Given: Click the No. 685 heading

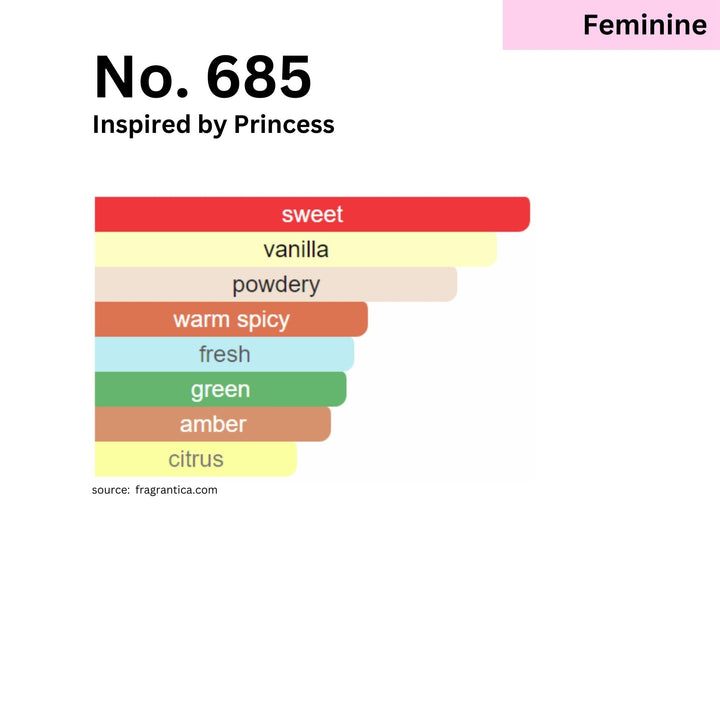Looking at the screenshot, I should pyautogui.click(x=203, y=76).
